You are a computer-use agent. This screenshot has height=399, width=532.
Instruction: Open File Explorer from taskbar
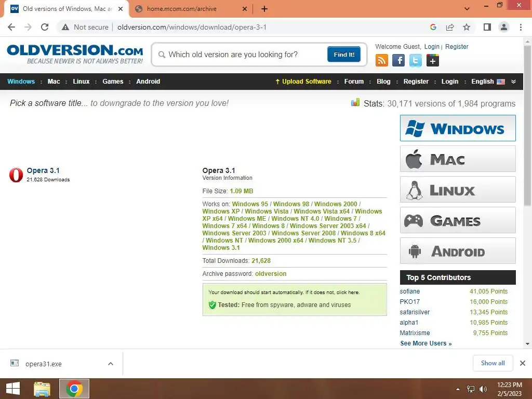coord(42,389)
